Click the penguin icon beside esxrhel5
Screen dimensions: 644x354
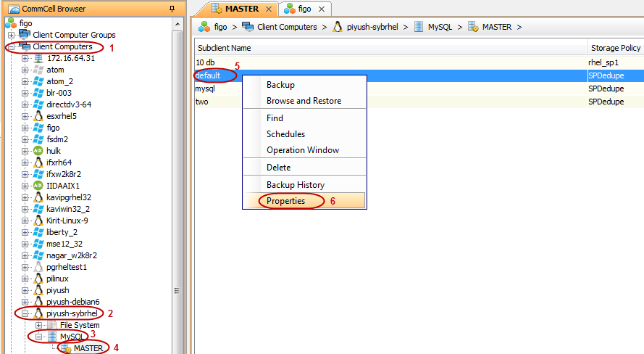pyautogui.click(x=38, y=116)
